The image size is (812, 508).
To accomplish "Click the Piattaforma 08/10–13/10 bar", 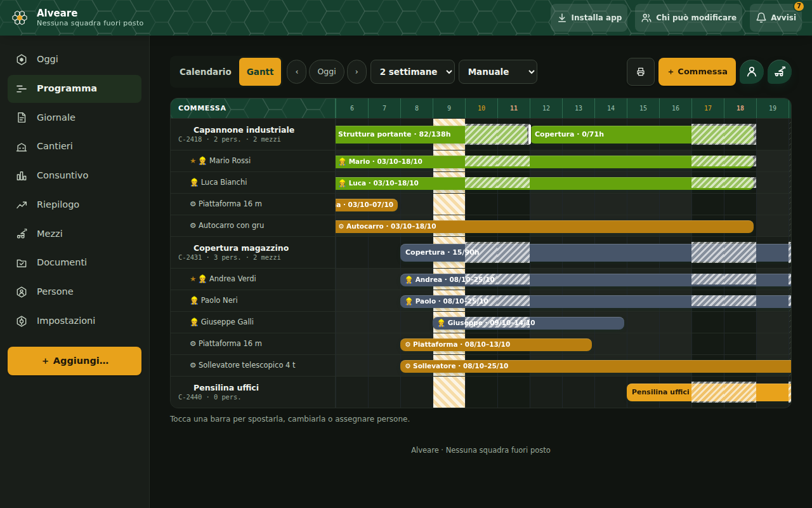I will click(496, 345).
